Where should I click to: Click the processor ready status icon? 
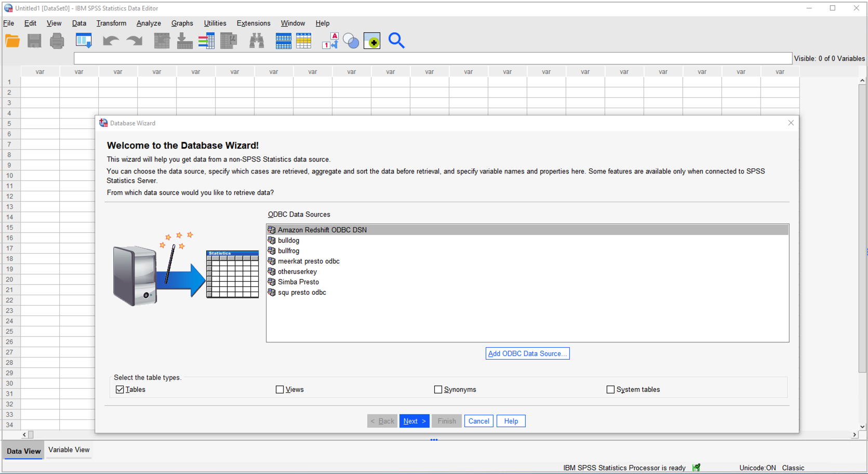[696, 468]
